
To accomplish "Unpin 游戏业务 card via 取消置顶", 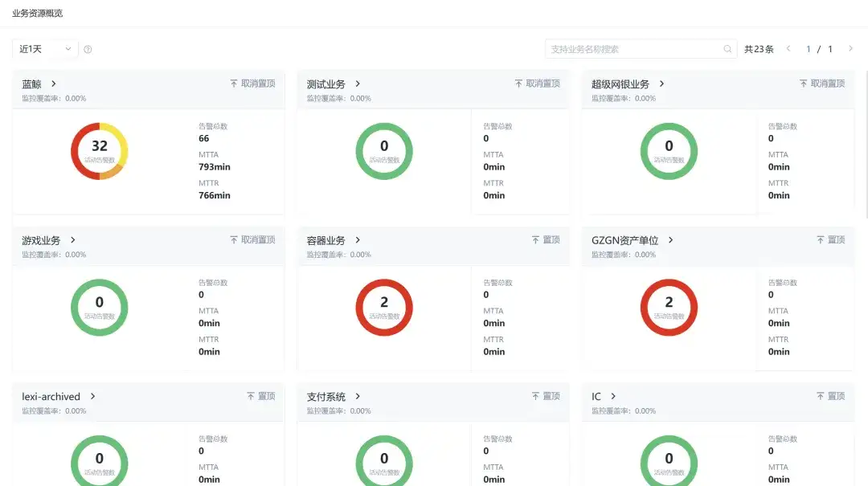I will 252,239.
